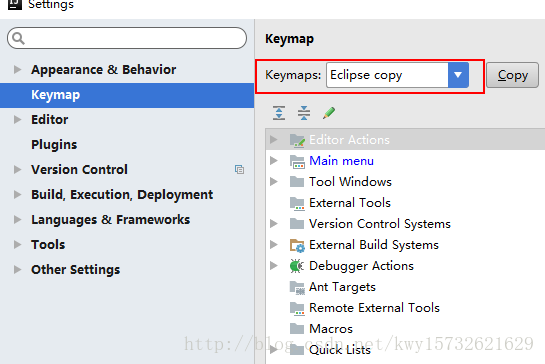Select the Editor settings label
Image resolution: width=545 pixels, height=364 pixels.
point(49,120)
